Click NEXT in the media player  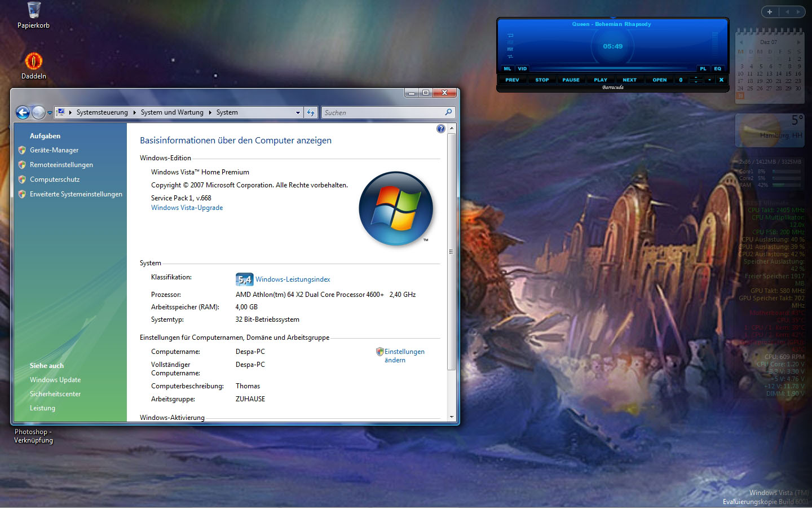629,80
